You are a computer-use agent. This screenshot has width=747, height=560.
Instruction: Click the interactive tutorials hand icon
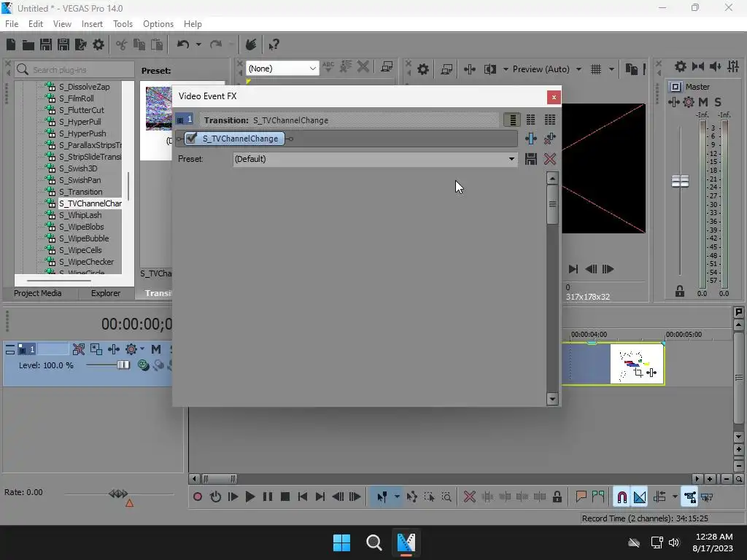(251, 44)
